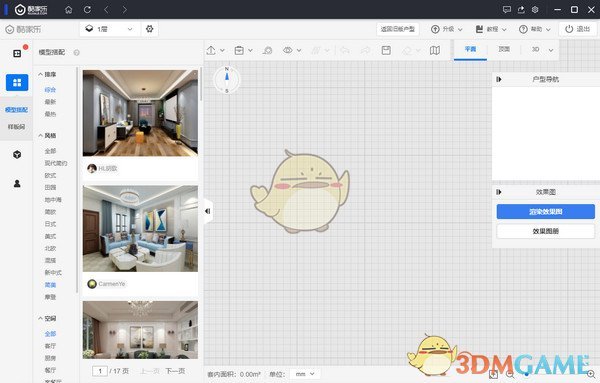Select the 样板间 sidebar tab
600x383 pixels.
click(16, 127)
